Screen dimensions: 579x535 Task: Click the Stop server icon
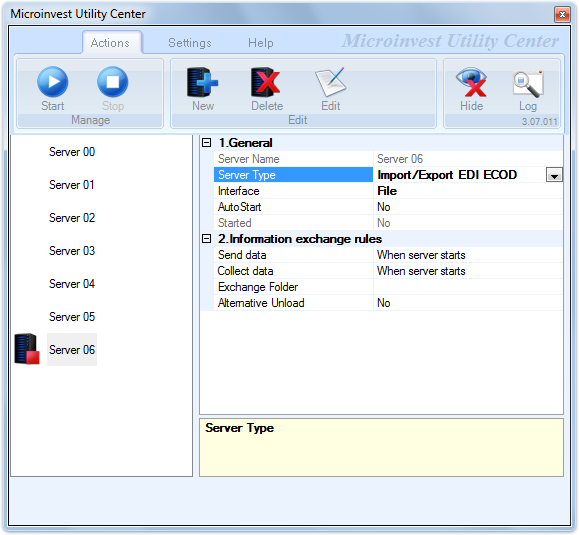point(113,82)
